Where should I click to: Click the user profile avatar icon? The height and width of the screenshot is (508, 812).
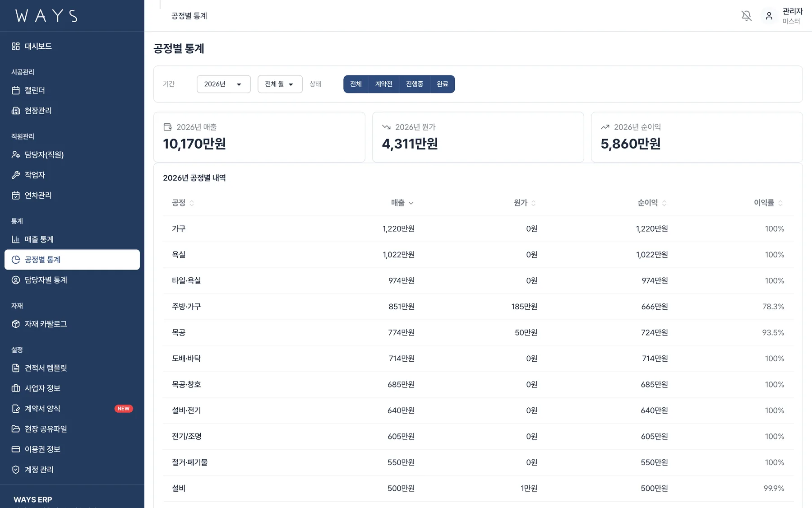point(769,16)
